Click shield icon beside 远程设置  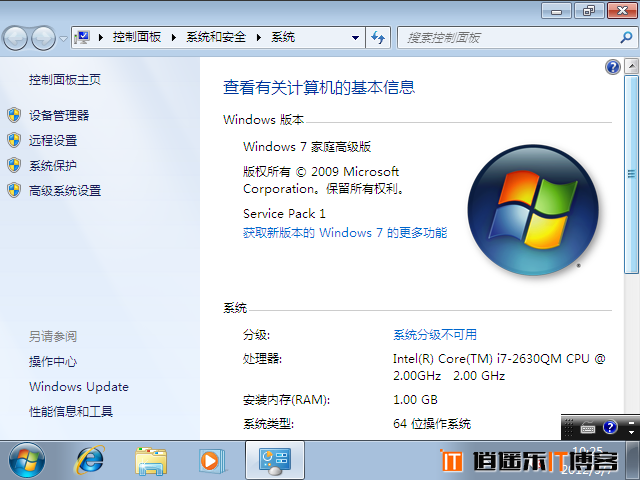point(14,140)
